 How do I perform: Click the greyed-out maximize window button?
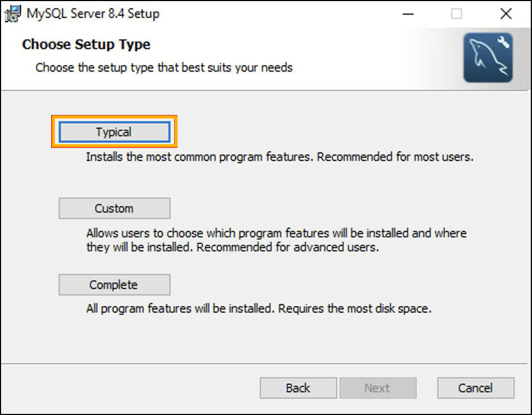457,15
